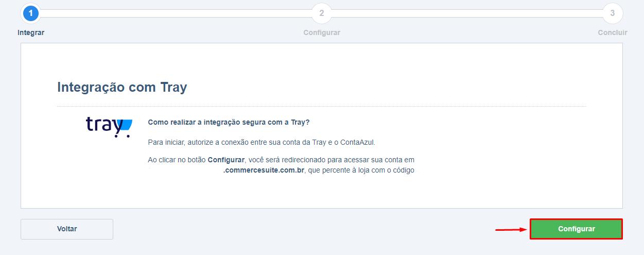Click the 'Integrar' step label

tap(31, 32)
